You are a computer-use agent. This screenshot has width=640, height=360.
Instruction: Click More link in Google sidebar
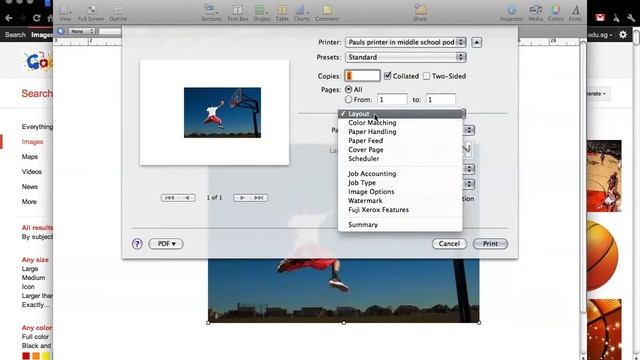coord(29,202)
